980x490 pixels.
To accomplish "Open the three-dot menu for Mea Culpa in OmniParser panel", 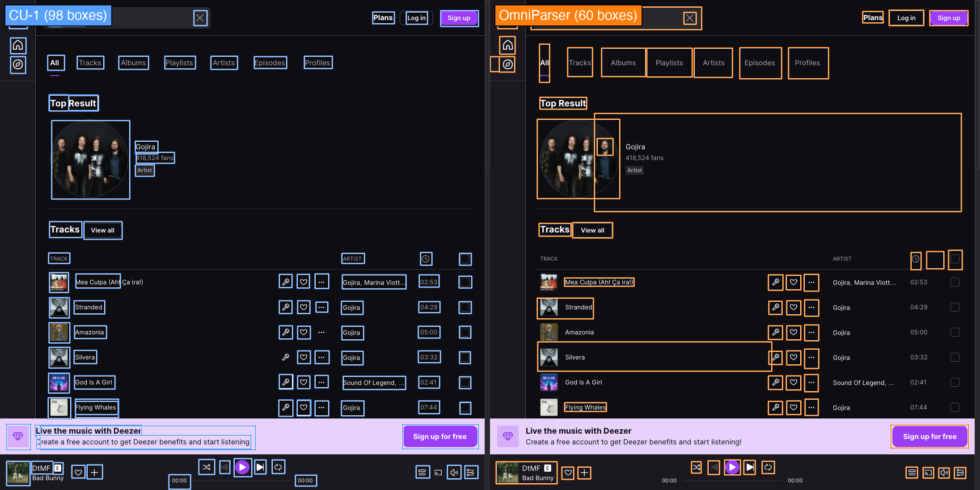I will [811, 282].
